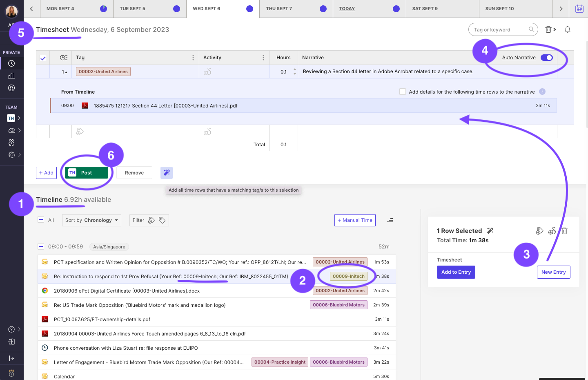Post the timesheet entry with the Post button
This screenshot has width=588, height=380.
[86, 172]
